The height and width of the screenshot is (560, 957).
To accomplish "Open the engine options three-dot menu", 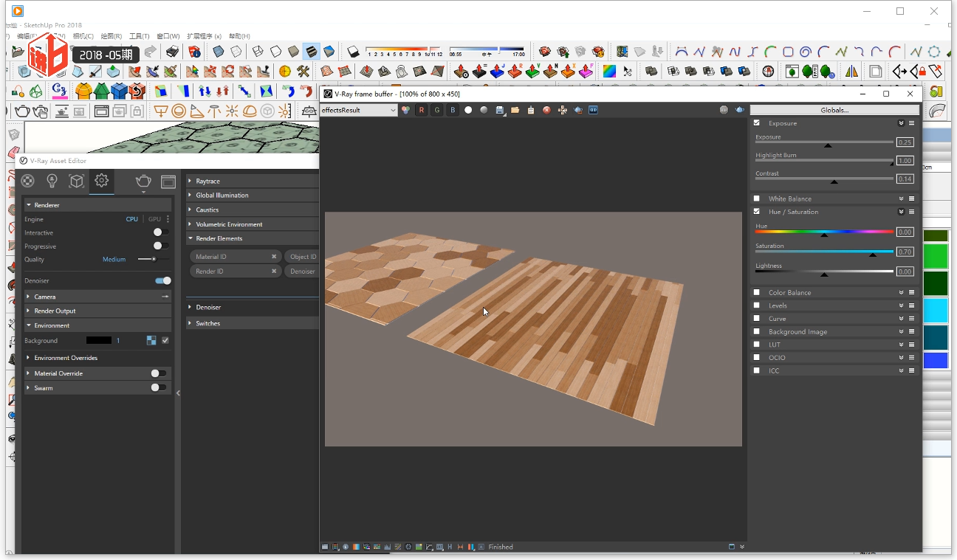I will (x=168, y=219).
